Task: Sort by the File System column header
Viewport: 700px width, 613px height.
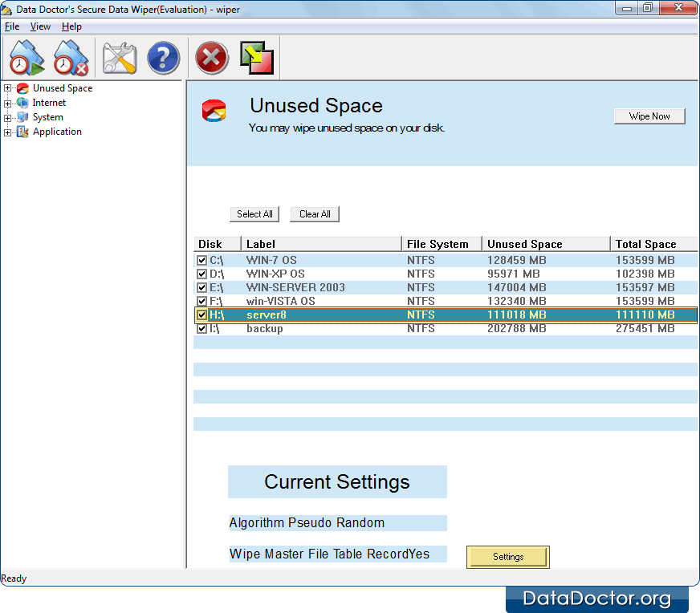Action: pos(442,244)
